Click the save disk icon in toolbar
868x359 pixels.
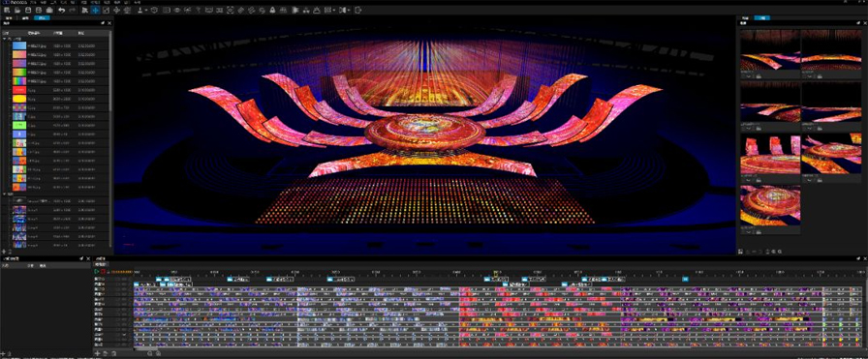28,10
